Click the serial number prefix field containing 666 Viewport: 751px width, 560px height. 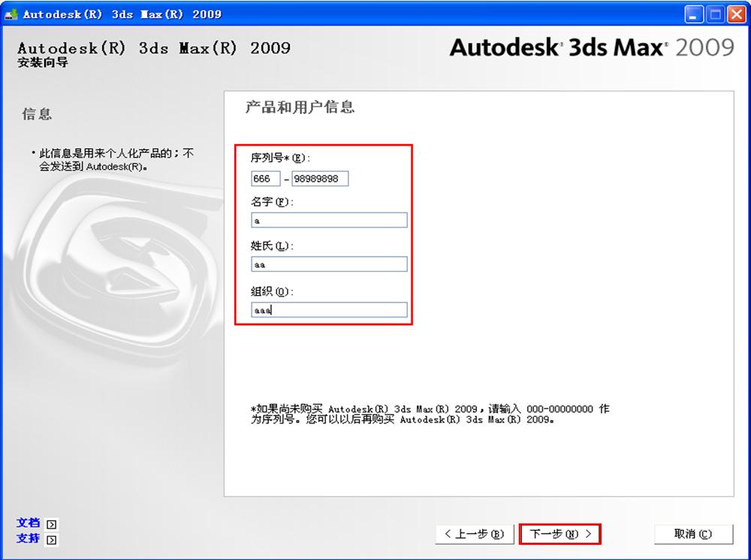(265, 179)
